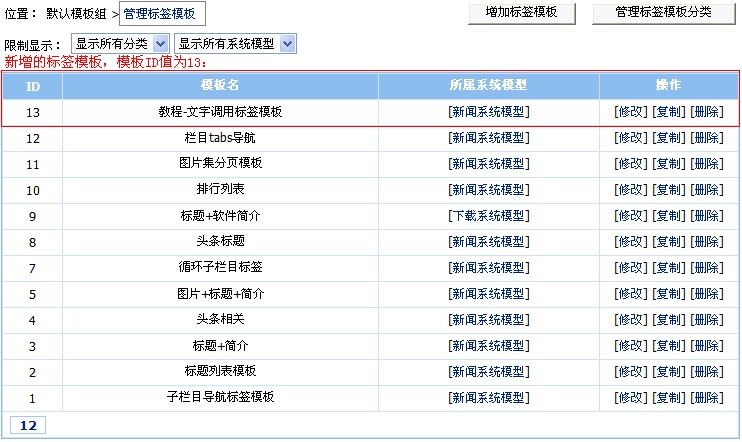Click 修改 for template ID 13

pos(630,112)
